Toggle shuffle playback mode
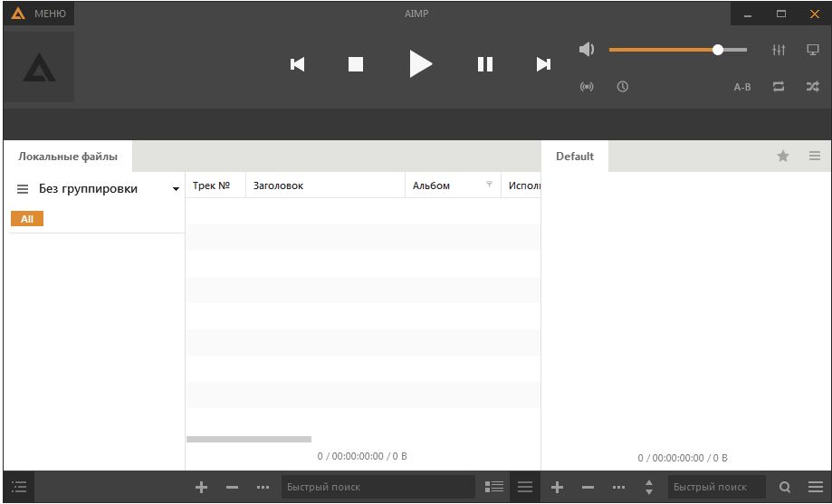Viewport: 832px width, 504px height. point(813,87)
